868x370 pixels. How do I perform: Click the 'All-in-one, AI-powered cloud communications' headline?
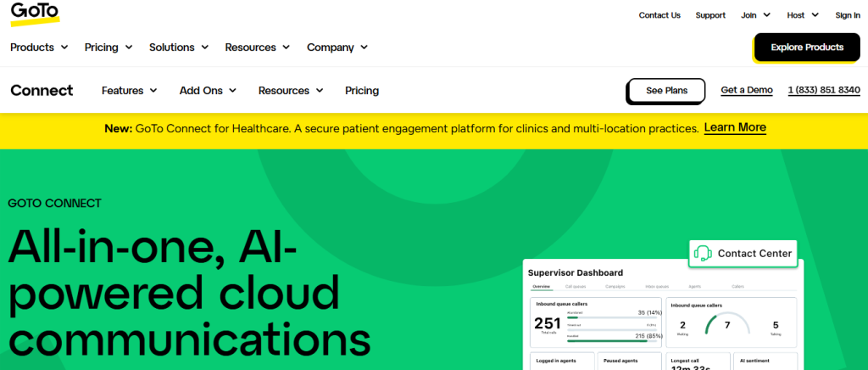(x=189, y=292)
